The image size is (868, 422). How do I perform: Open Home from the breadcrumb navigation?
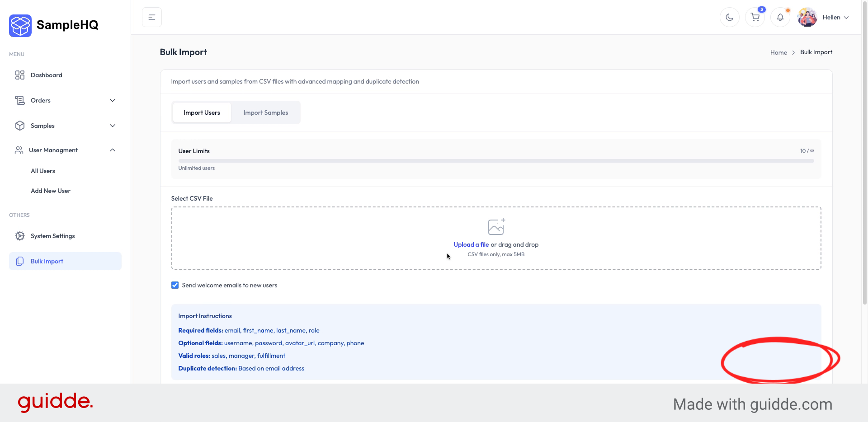click(x=778, y=52)
